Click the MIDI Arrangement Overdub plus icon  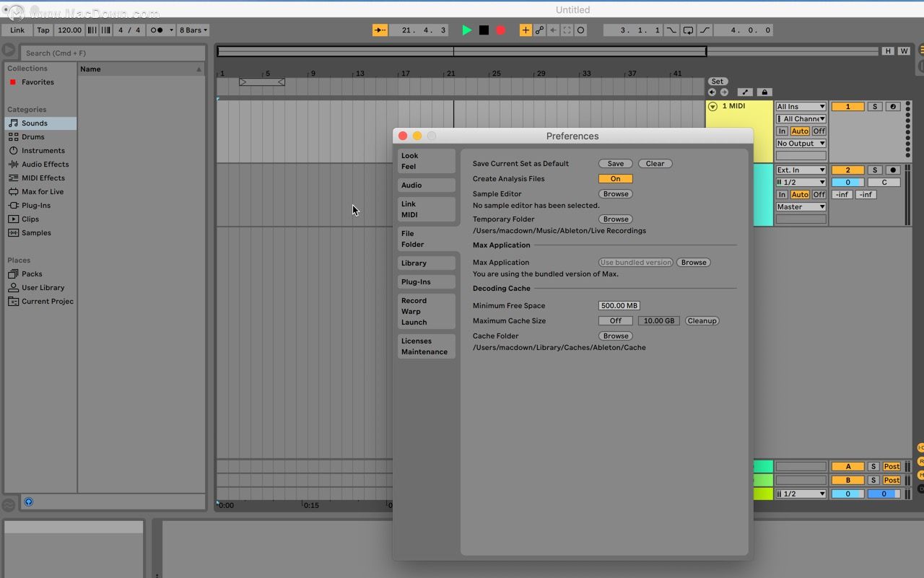[525, 30]
